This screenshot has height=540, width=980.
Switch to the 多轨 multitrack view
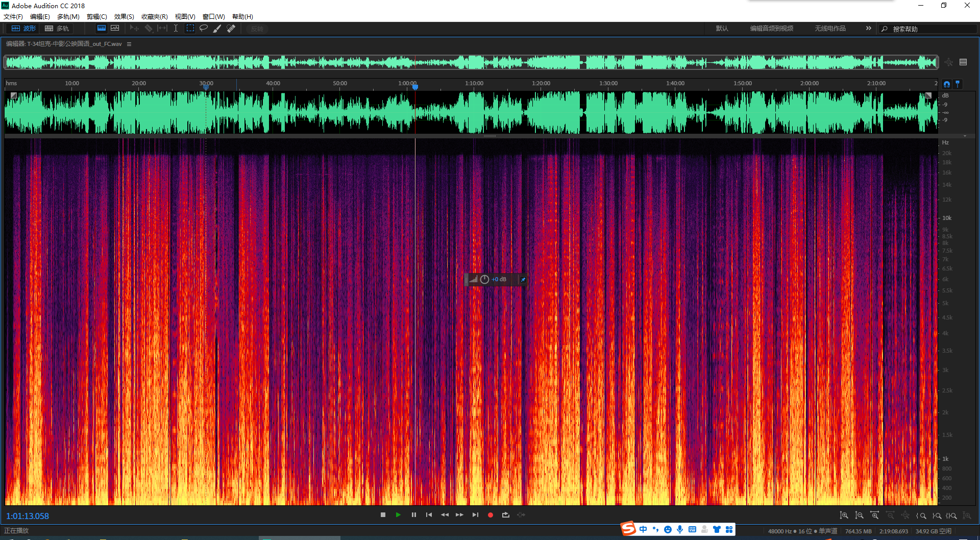tap(57, 29)
